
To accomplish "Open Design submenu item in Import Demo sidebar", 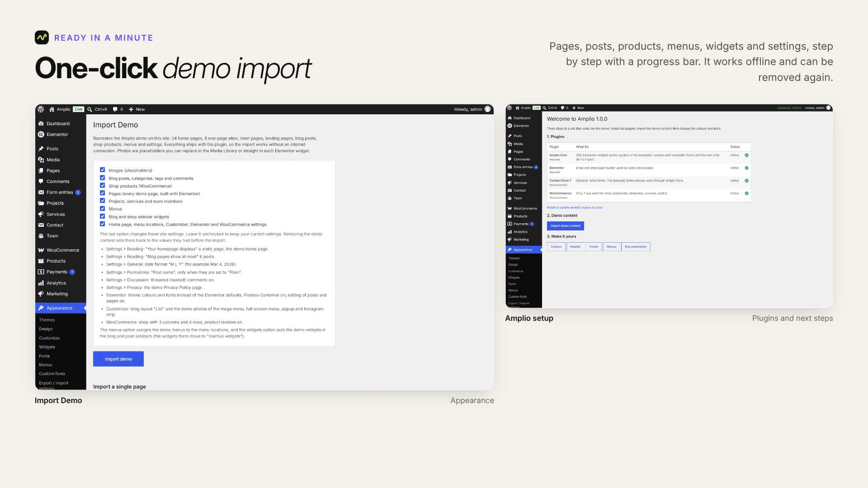I will (x=46, y=329).
